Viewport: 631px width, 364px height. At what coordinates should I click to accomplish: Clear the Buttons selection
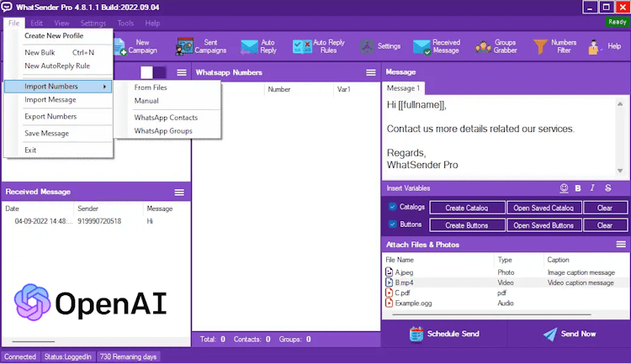click(x=605, y=225)
